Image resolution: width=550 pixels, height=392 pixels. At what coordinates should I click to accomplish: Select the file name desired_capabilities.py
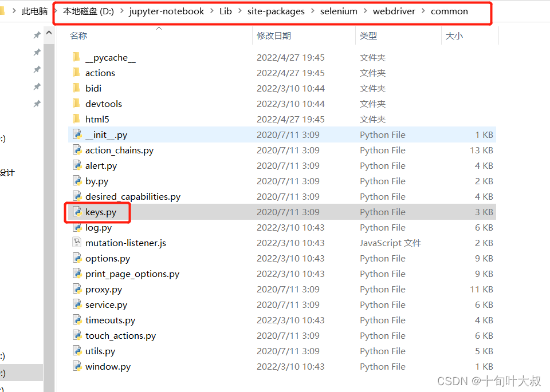(x=132, y=196)
